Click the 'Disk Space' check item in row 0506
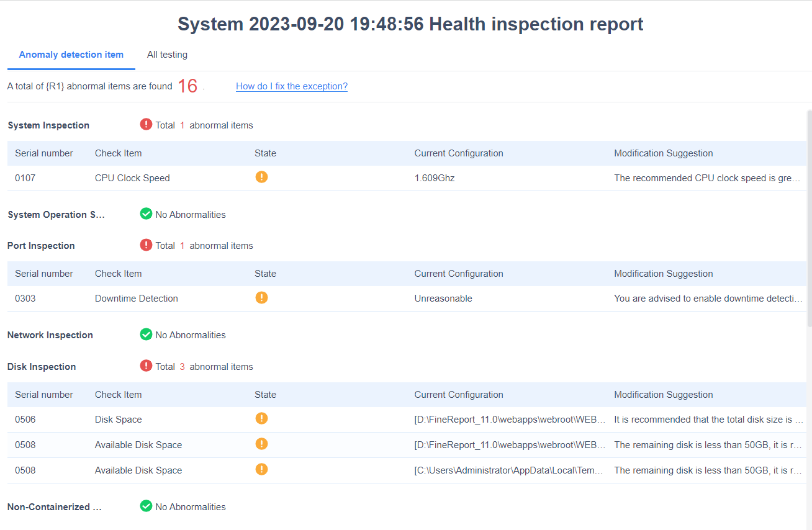This screenshot has width=812, height=530. point(119,420)
